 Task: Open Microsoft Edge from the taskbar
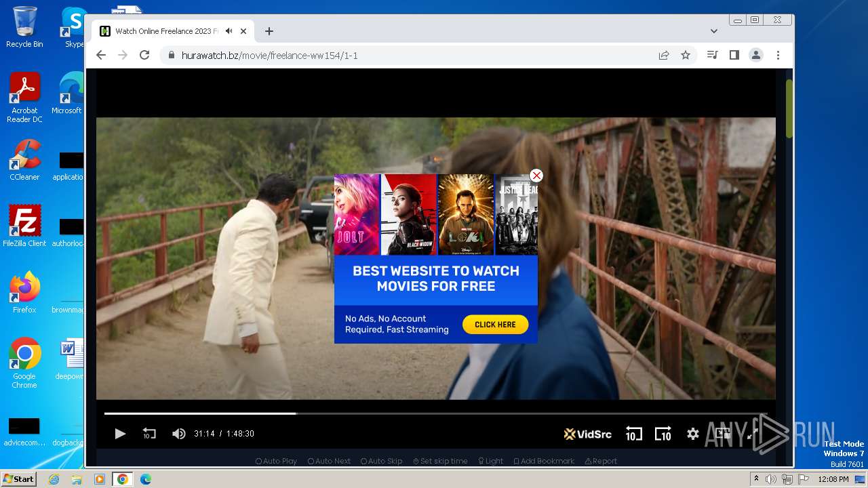coord(146,479)
